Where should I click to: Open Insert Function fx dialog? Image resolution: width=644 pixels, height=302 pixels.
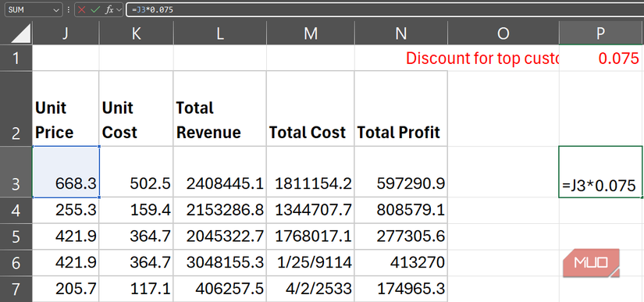[x=109, y=10]
